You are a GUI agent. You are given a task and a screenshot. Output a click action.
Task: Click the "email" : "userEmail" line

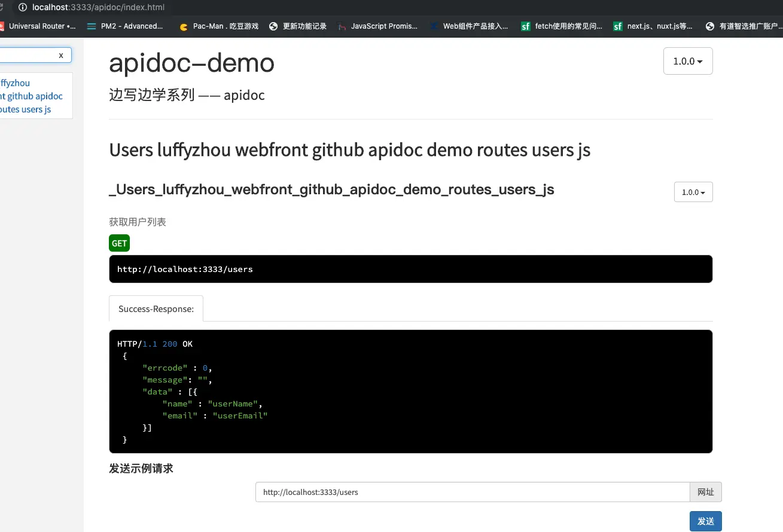pos(215,415)
